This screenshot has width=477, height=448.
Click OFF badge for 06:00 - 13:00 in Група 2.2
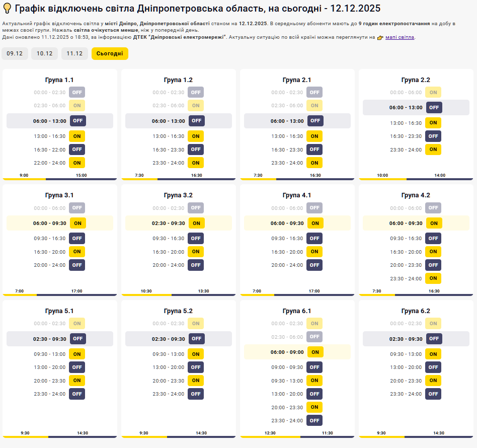[x=434, y=107]
